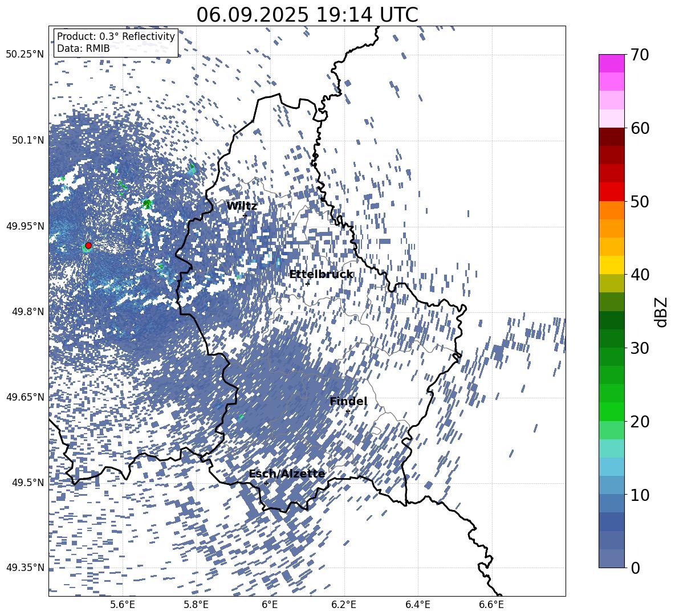
Task: Click the 6.4°E longitude label
Action: (418, 605)
